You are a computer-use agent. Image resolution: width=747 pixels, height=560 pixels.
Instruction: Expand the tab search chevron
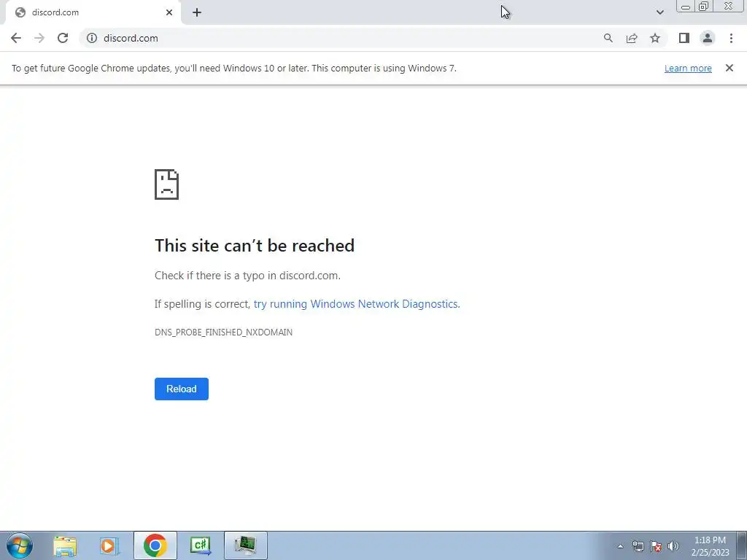[x=659, y=12]
